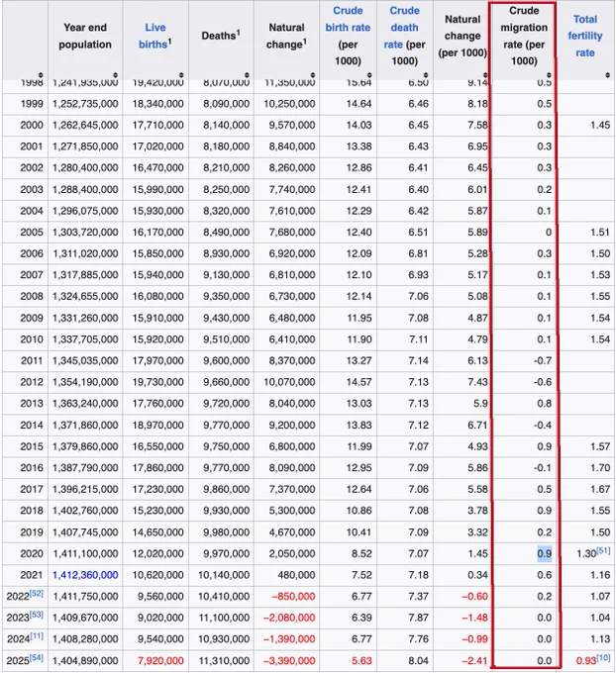Select fertility rate cell 1.45

pyautogui.click(x=600, y=126)
